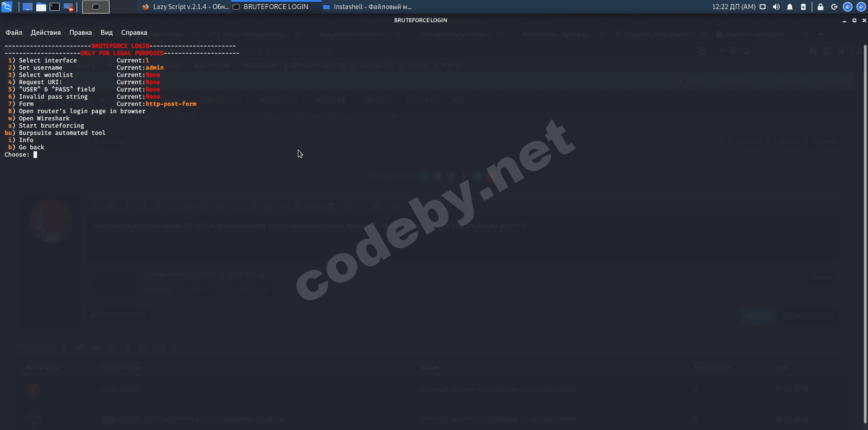
Task: Click the current username value 'admin'
Action: click(155, 68)
